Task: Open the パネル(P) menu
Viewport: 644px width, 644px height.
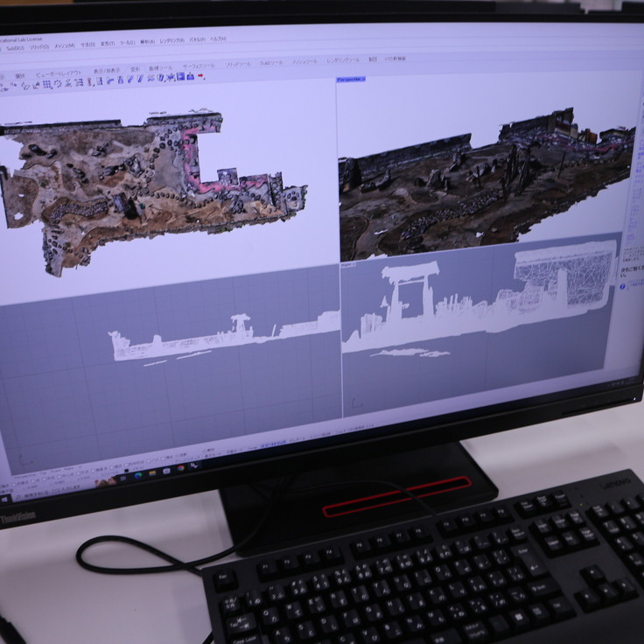Action: (196, 40)
